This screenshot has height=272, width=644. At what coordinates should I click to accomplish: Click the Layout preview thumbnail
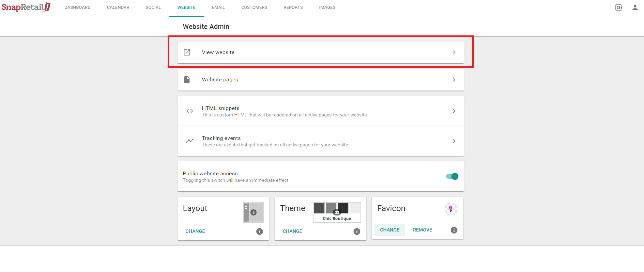click(253, 212)
